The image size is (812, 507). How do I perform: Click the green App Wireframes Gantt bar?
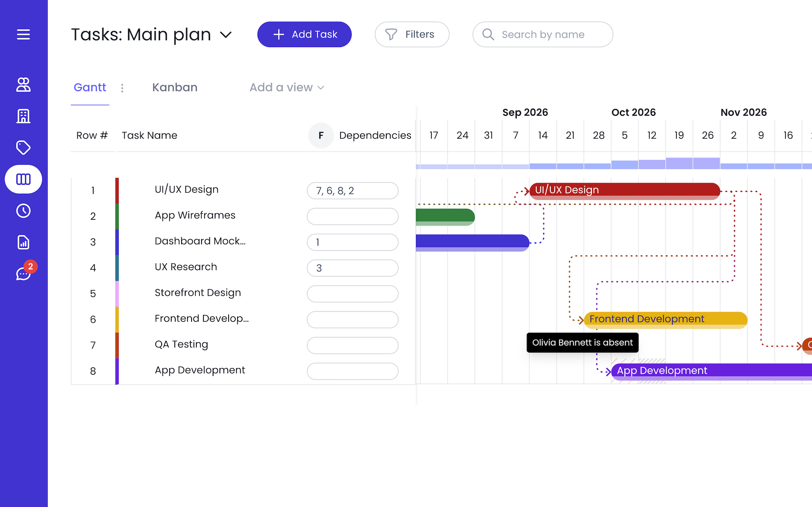445,216
